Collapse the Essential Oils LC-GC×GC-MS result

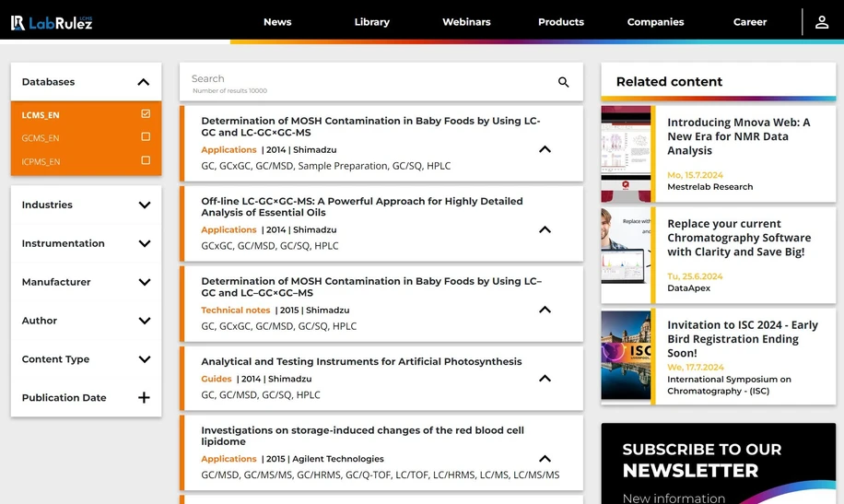click(x=545, y=229)
